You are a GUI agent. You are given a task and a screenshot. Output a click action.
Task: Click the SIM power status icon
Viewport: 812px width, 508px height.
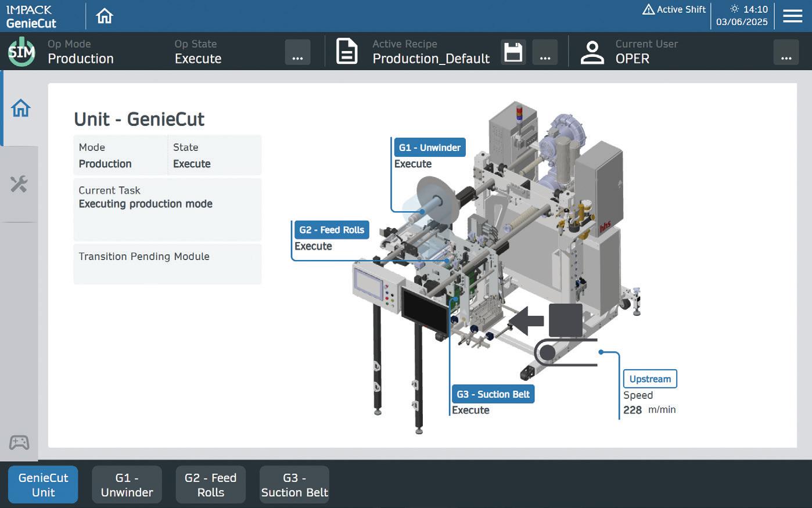tap(21, 52)
